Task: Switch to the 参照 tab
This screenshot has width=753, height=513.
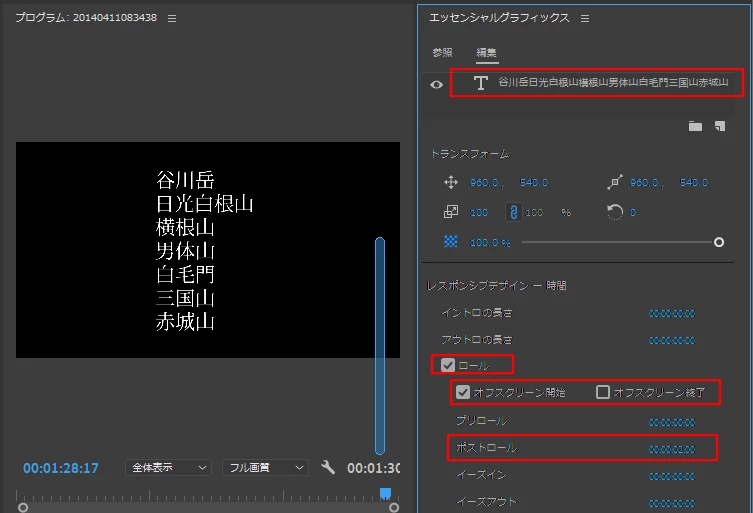Action: coord(442,52)
